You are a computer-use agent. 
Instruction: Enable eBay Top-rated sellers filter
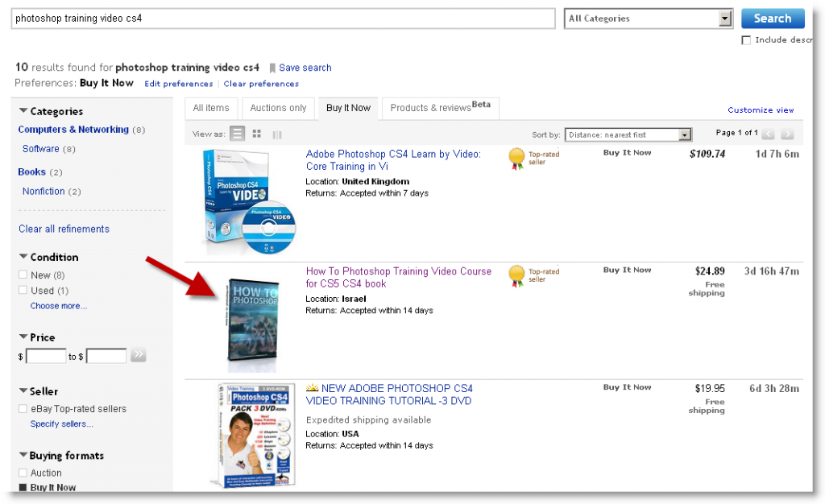(x=23, y=408)
